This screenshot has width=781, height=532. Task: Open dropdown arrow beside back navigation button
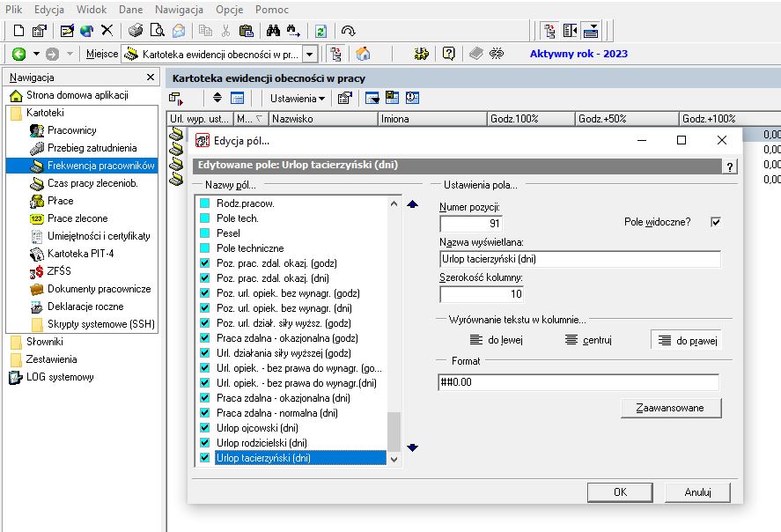(36, 54)
